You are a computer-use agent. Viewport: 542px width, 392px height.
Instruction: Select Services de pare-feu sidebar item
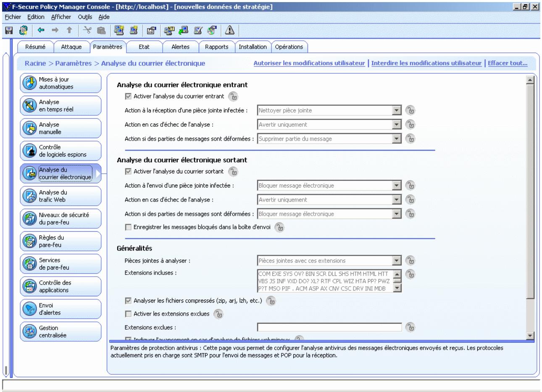(x=61, y=264)
